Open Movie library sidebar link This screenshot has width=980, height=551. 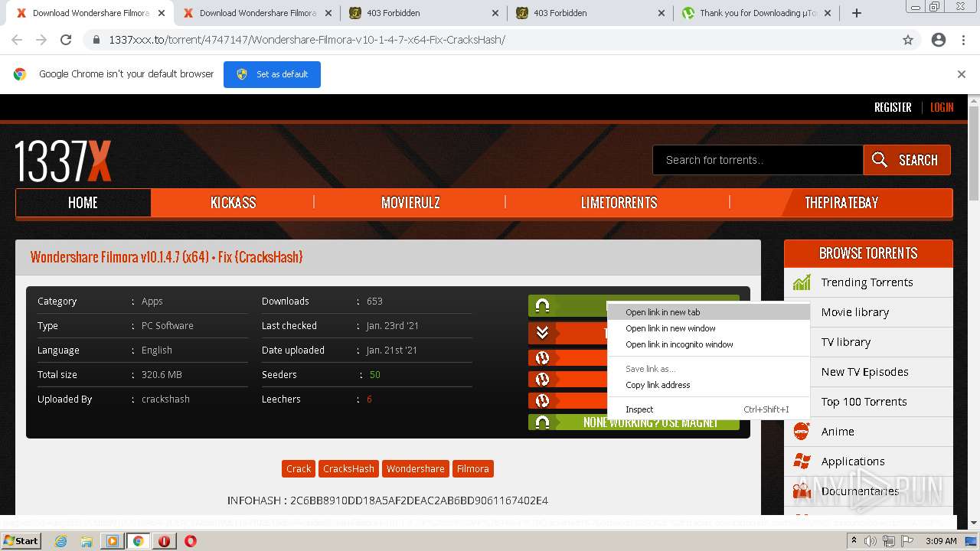point(854,312)
